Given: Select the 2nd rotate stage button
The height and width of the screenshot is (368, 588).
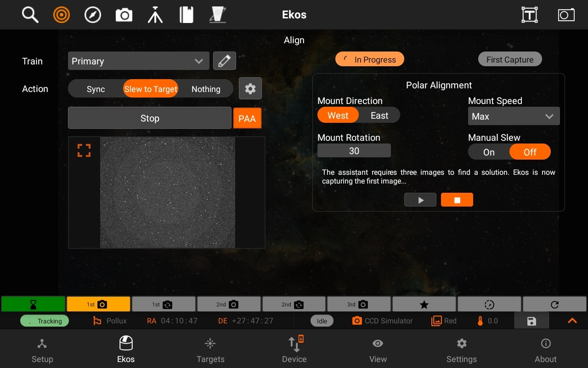Looking at the screenshot, I should point(294,304).
